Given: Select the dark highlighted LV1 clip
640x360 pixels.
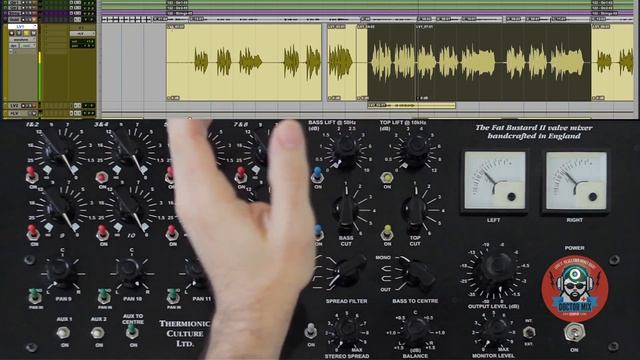Looking at the screenshot, I should pyautogui.click(x=480, y=62).
